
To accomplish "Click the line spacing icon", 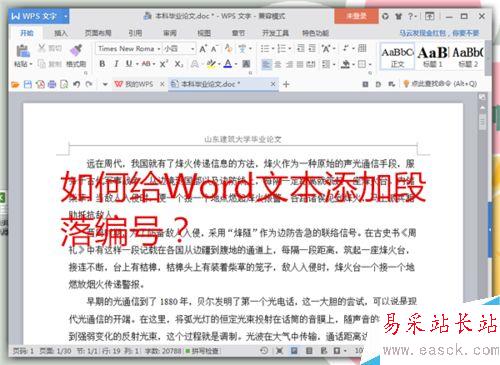I will pos(326,64).
